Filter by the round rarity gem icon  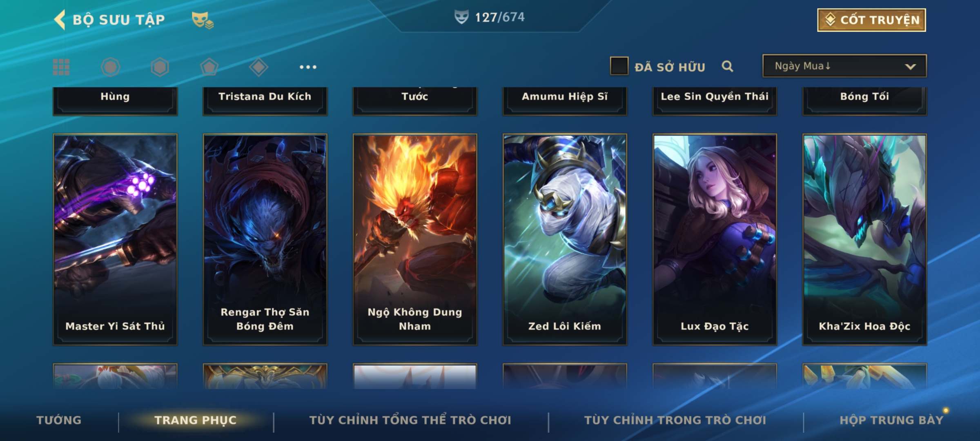tap(110, 67)
